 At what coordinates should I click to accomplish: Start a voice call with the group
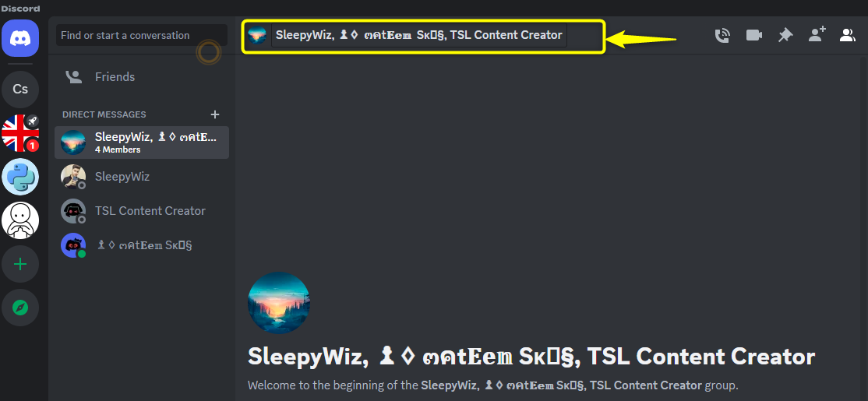[722, 35]
